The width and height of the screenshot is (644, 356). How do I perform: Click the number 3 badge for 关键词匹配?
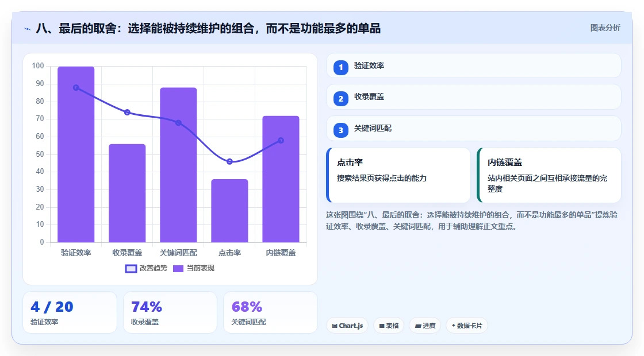point(340,130)
